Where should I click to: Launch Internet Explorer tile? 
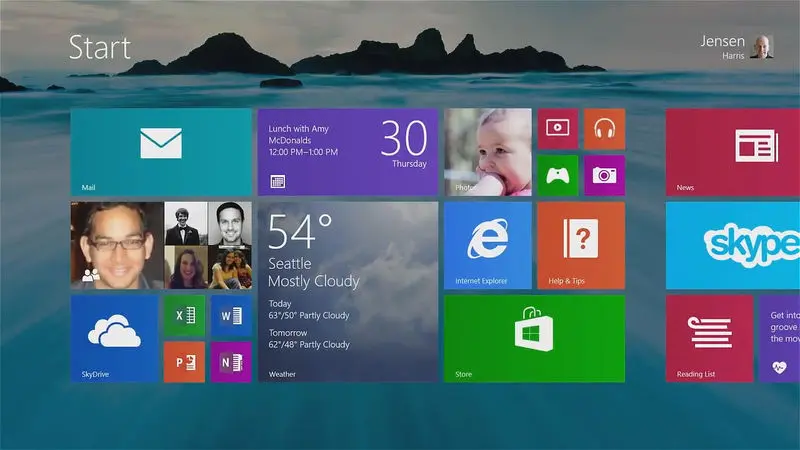click(488, 245)
